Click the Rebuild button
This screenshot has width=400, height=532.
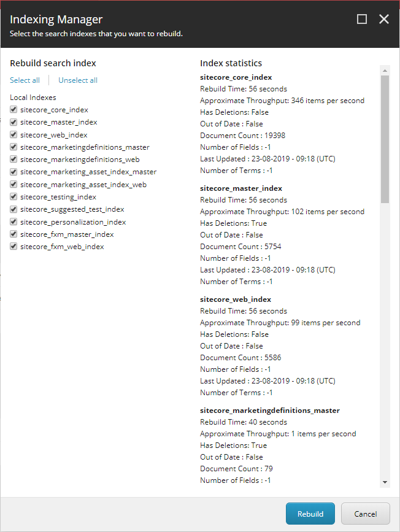point(310,514)
